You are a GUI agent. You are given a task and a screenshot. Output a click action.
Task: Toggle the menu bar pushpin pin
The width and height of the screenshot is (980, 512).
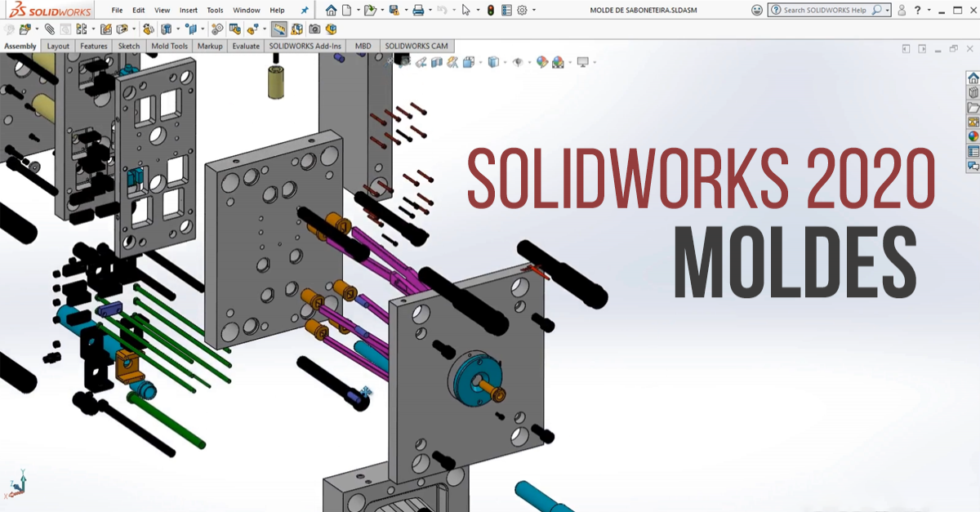click(x=305, y=9)
